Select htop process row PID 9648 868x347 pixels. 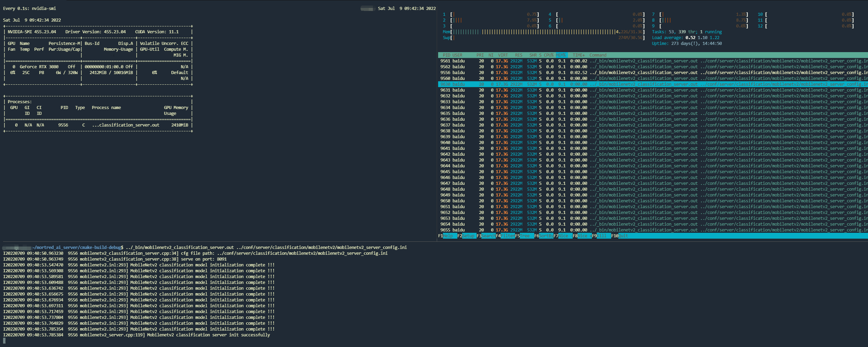coord(653,189)
